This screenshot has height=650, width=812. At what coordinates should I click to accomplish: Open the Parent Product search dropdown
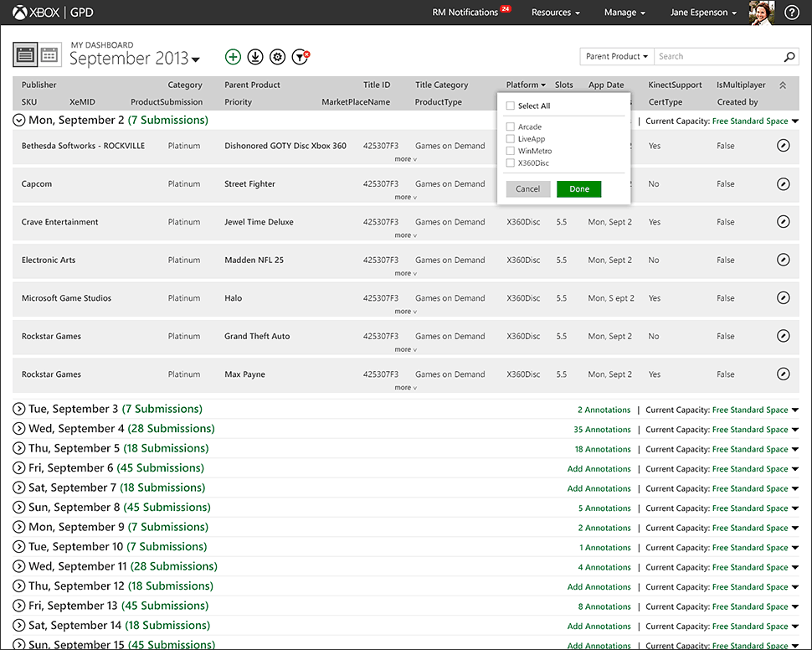pyautogui.click(x=617, y=56)
